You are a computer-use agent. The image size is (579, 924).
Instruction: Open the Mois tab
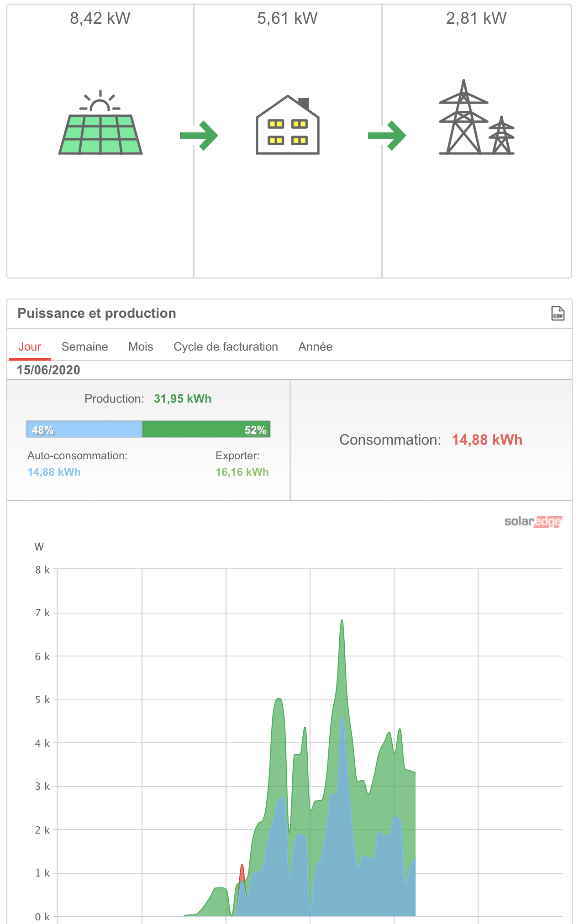coord(141,347)
